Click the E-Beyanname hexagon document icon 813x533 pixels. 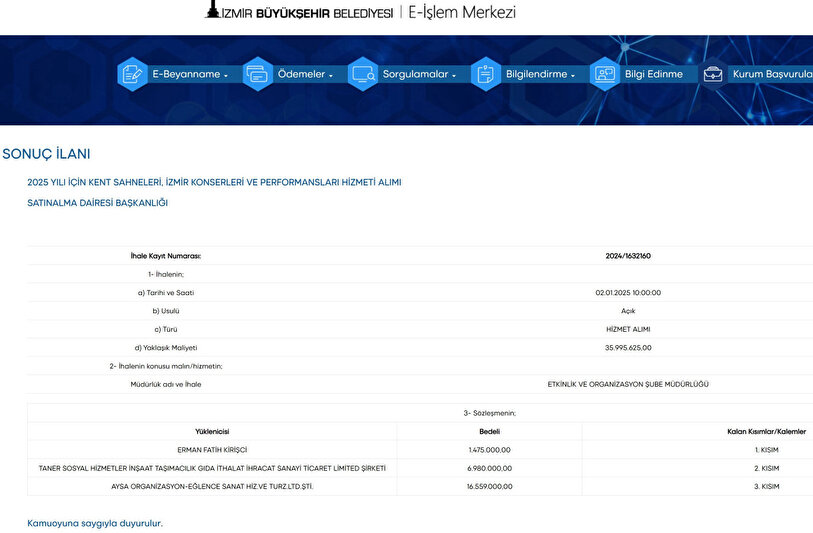[x=132, y=74]
